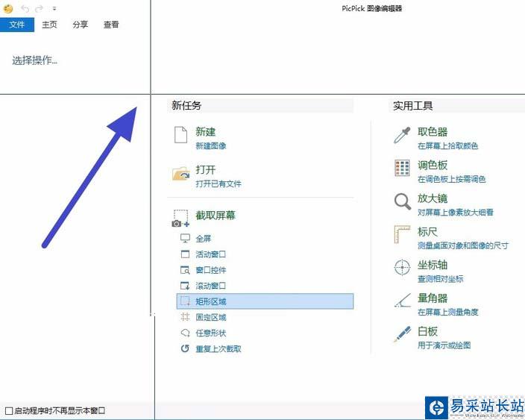Click the 坐标轴 crosshair icon
Viewport: 525px width, 420px height.
[402, 268]
